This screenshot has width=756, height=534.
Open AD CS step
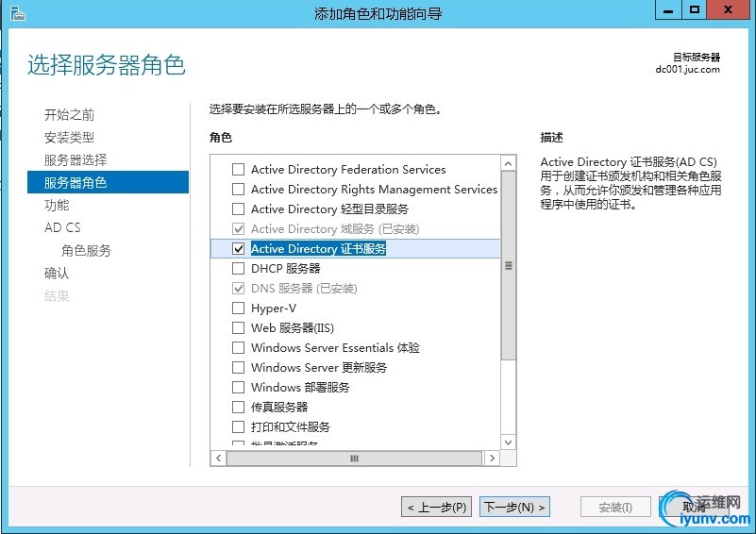62,227
